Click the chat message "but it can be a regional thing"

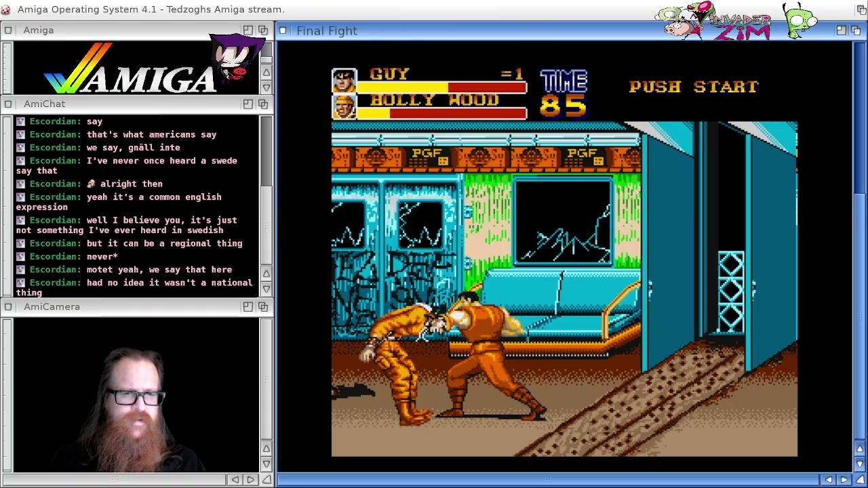(x=165, y=243)
